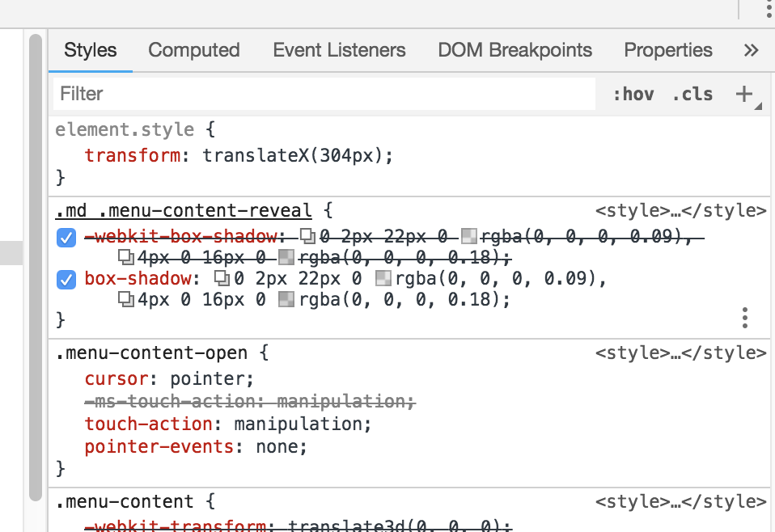Viewport: 775px width, 532px height.
Task: Disable the -webkit-box-shadow checkbox
Action: click(x=66, y=237)
